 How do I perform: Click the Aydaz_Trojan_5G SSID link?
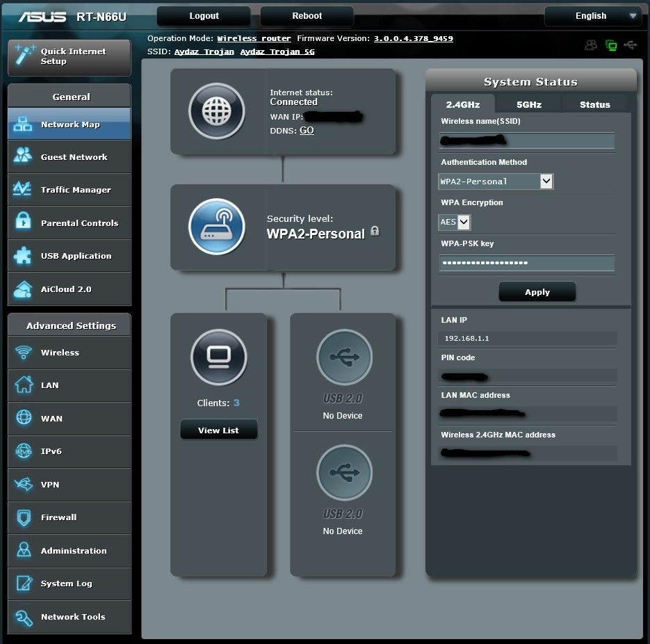tap(277, 52)
